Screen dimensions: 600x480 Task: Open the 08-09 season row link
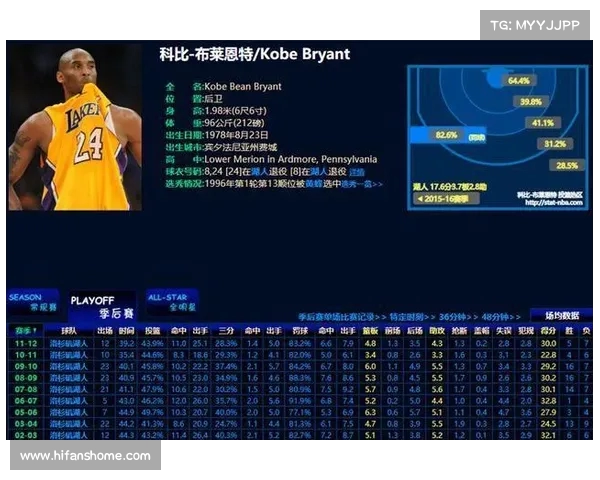point(26,378)
